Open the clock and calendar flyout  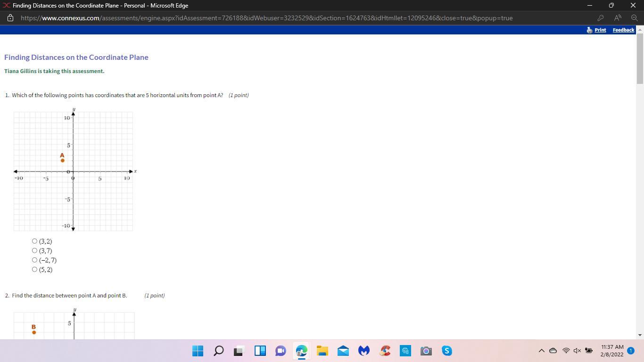(x=612, y=351)
